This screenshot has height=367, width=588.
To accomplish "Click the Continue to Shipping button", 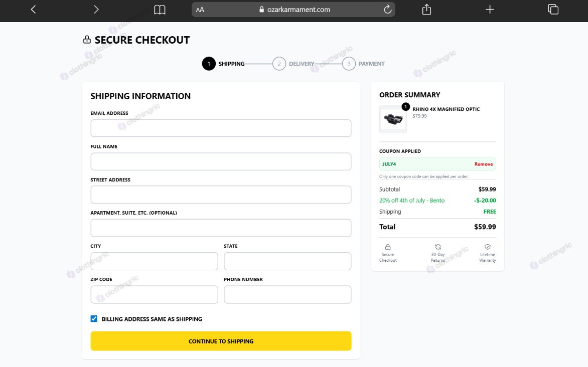I will tap(221, 341).
